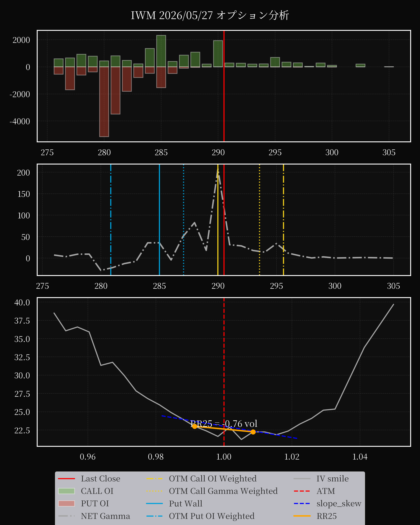Click the '40.0' y-axis label in IV chart
420x525 pixels.
(x=22, y=302)
